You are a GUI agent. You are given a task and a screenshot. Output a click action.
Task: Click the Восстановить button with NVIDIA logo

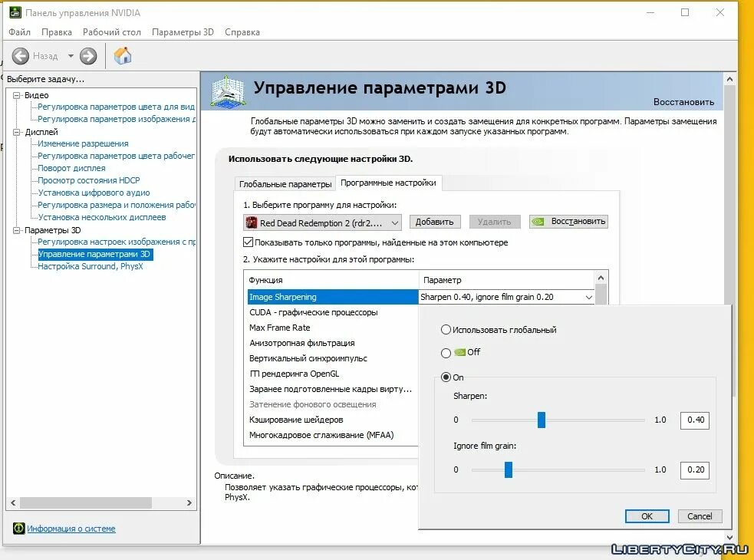pos(568,221)
